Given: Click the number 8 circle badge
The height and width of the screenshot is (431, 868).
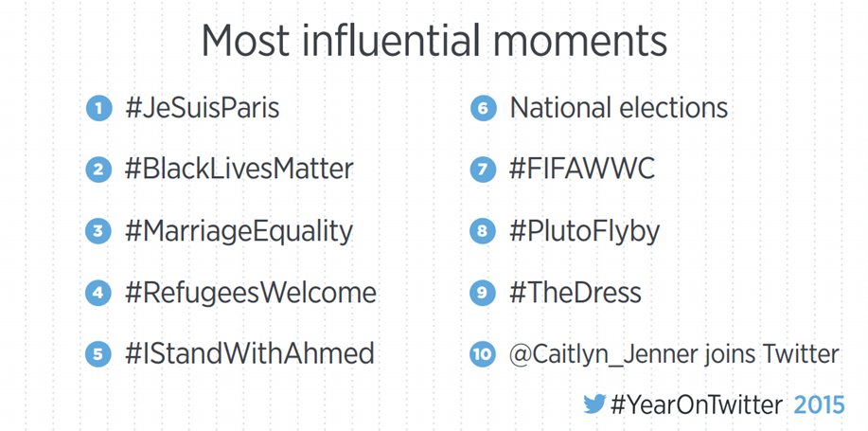Looking at the screenshot, I should tap(483, 232).
